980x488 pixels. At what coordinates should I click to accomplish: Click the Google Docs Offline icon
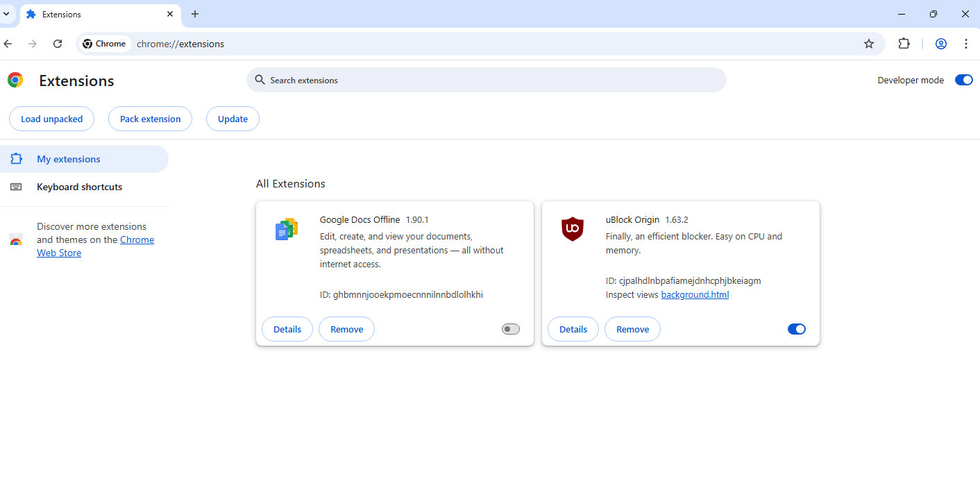[x=287, y=229]
